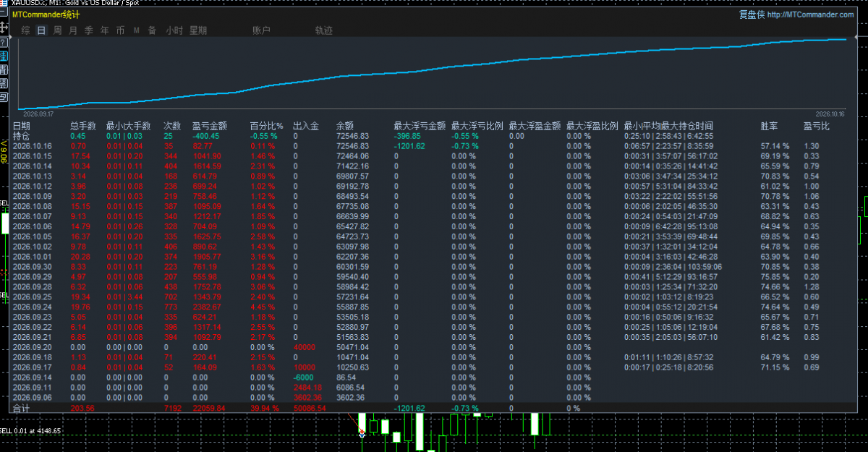Open the question mark help icon
The image size is (868, 452).
[4, 42]
